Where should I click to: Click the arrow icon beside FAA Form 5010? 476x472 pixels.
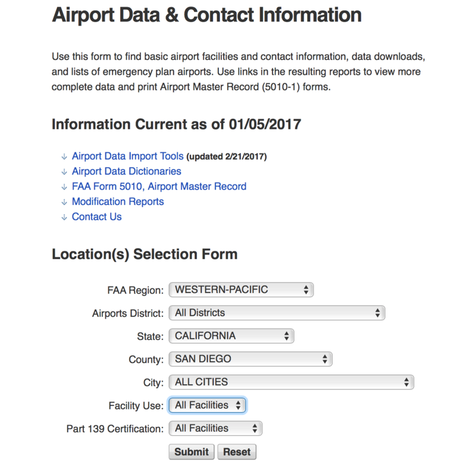pyautogui.click(x=64, y=187)
